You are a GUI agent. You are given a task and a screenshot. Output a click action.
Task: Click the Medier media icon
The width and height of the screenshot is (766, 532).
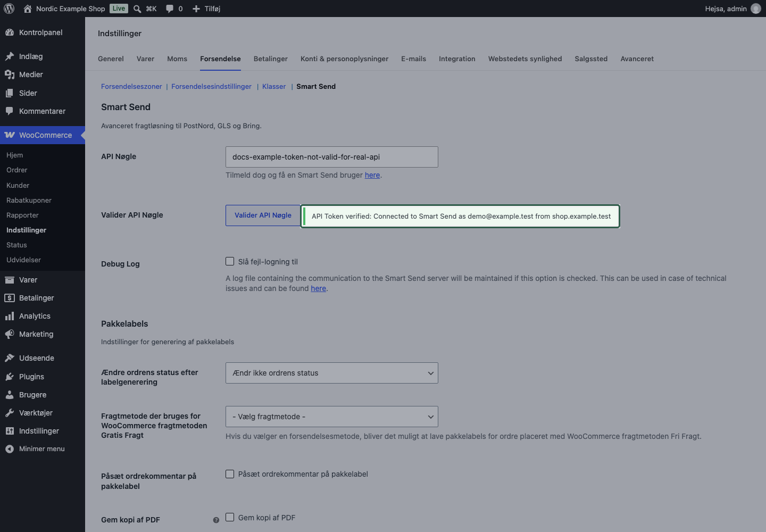coord(10,74)
